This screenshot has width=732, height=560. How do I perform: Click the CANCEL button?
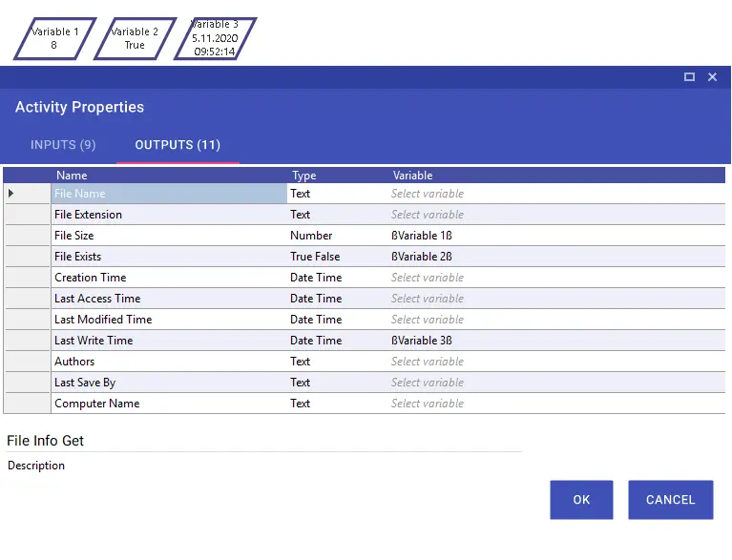(670, 500)
